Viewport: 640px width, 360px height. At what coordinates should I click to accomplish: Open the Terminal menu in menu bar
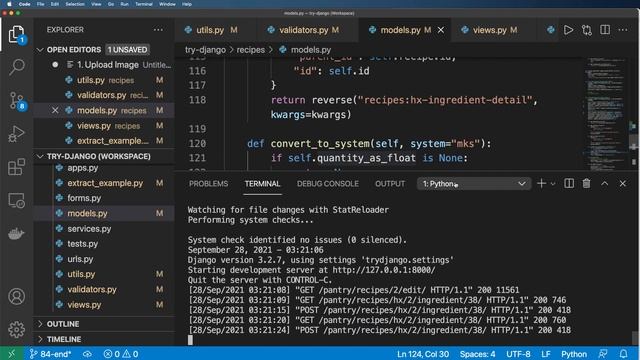pos(144,4)
